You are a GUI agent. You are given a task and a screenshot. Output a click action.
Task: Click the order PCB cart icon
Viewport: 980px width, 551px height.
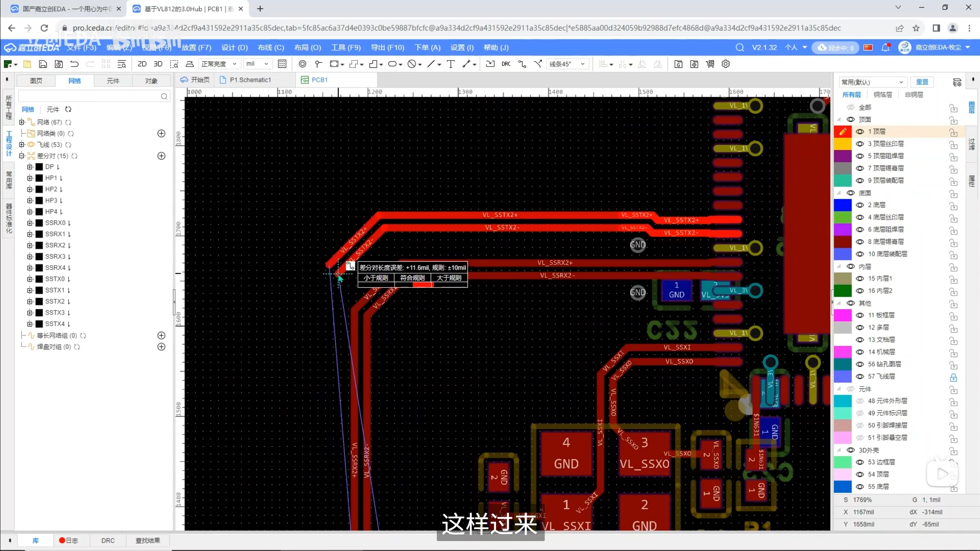coord(710,64)
